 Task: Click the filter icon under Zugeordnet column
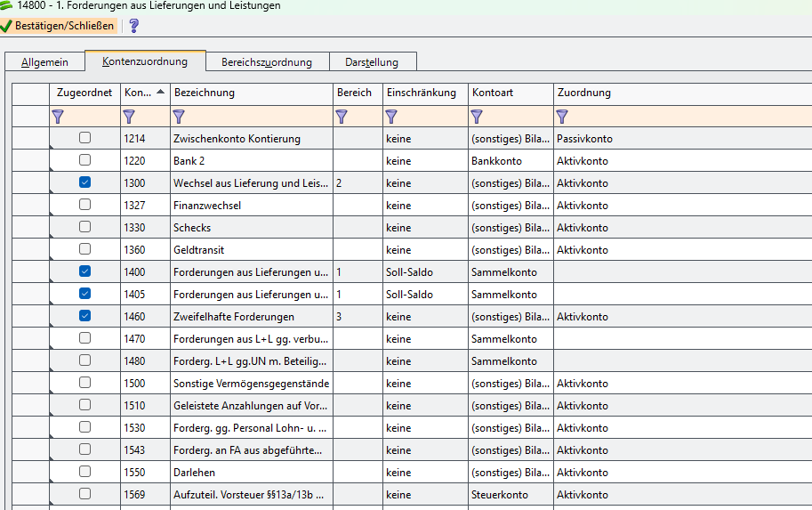pos(59,116)
